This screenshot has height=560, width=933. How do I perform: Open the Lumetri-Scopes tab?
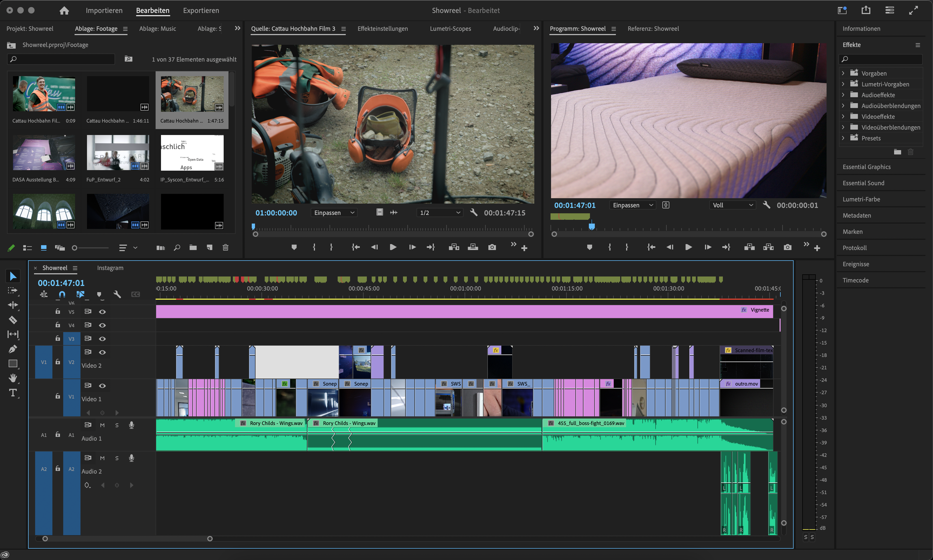(450, 29)
